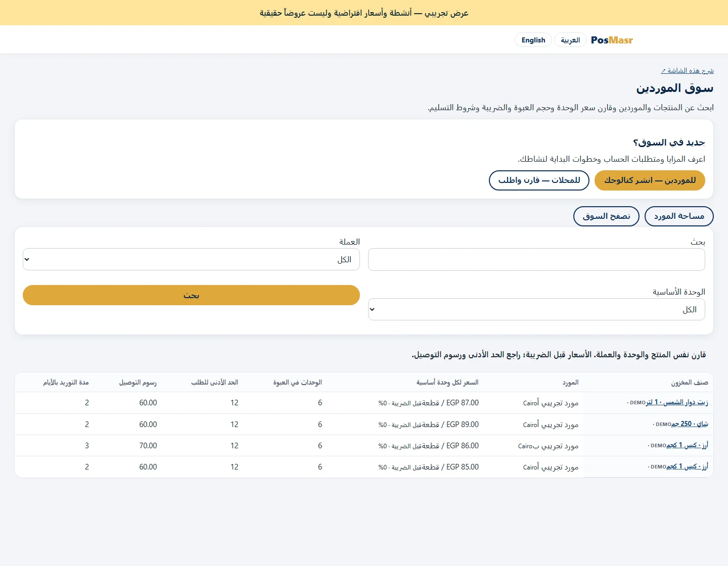Open the تصفح السوق tab
Image resolution: width=728 pixels, height=566 pixels.
(x=606, y=216)
